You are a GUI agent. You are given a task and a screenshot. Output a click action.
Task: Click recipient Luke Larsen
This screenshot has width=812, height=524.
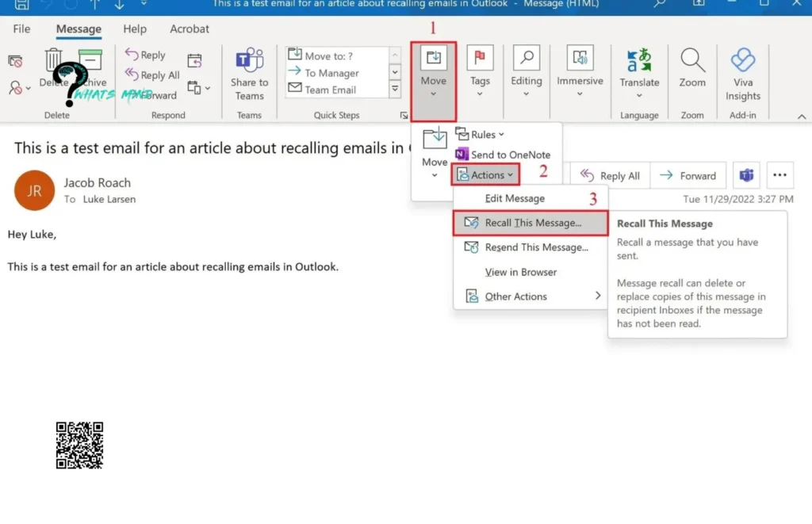pos(109,199)
